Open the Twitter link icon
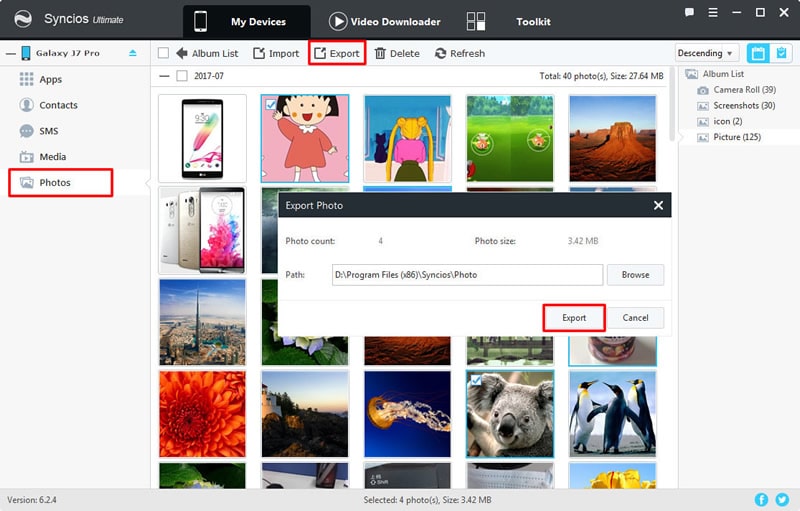The image size is (800, 511). point(782,500)
